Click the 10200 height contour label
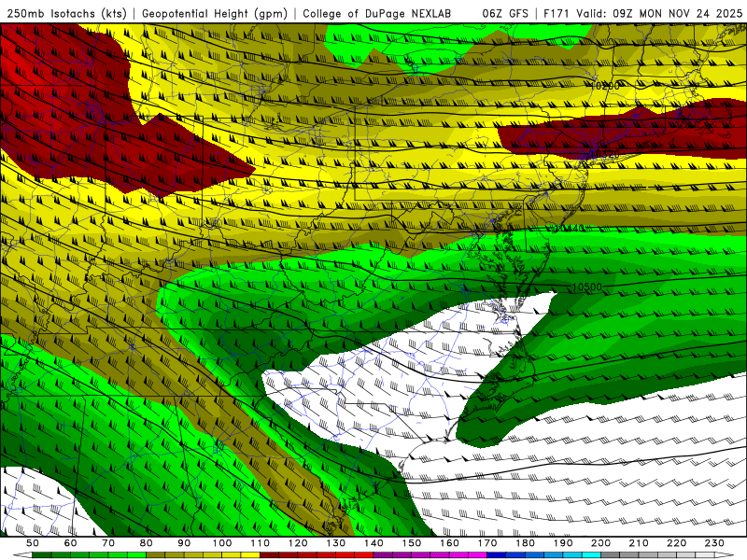 [x=605, y=86]
